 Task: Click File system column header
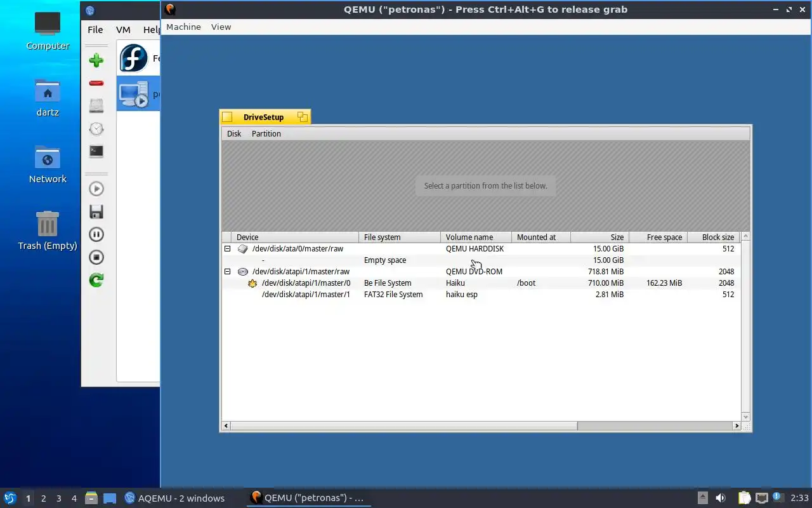click(x=400, y=237)
